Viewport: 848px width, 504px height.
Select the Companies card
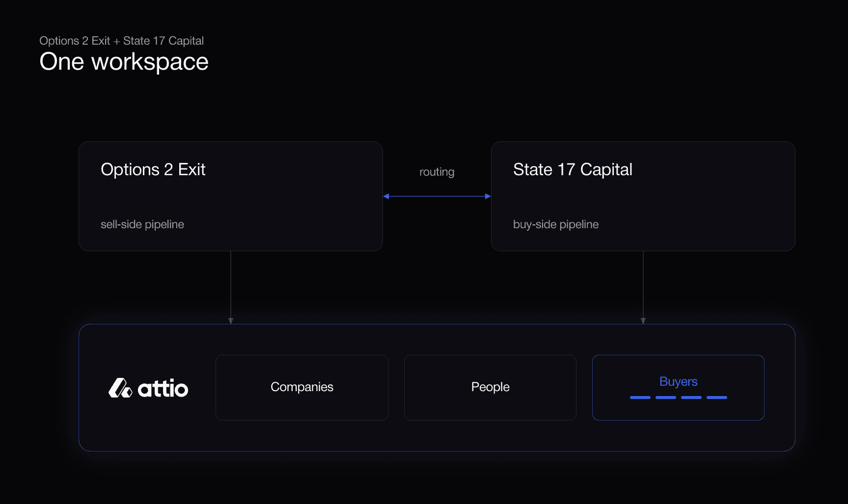pyautogui.click(x=302, y=388)
